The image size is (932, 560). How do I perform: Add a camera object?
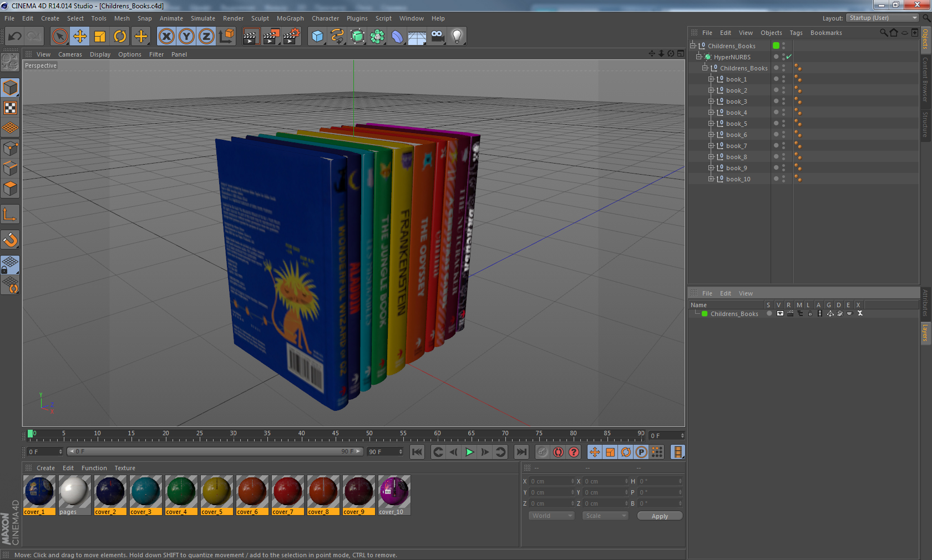point(437,37)
